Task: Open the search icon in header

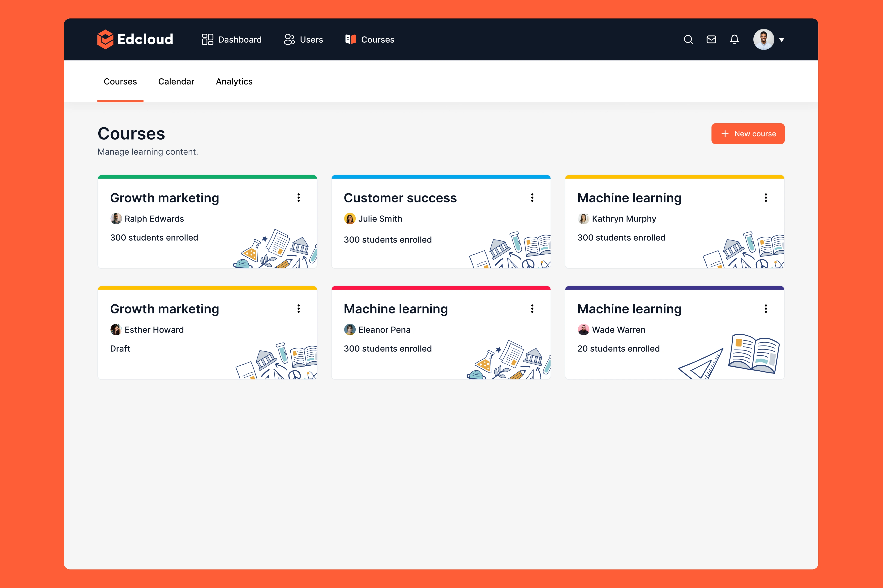Action: pos(688,39)
